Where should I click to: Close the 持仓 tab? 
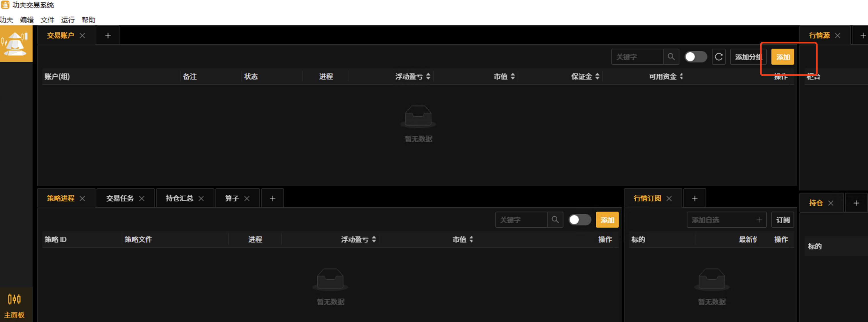831,203
